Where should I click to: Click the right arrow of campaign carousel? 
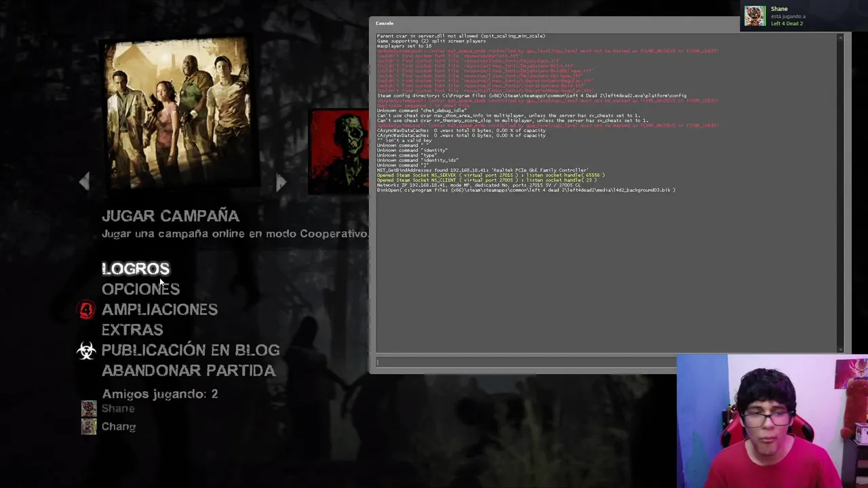coord(281,181)
